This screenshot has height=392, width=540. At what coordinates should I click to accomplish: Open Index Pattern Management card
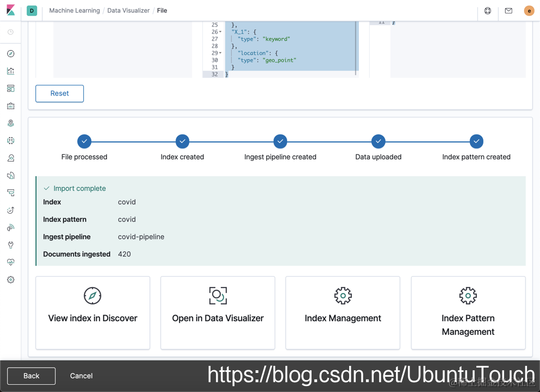(468, 313)
